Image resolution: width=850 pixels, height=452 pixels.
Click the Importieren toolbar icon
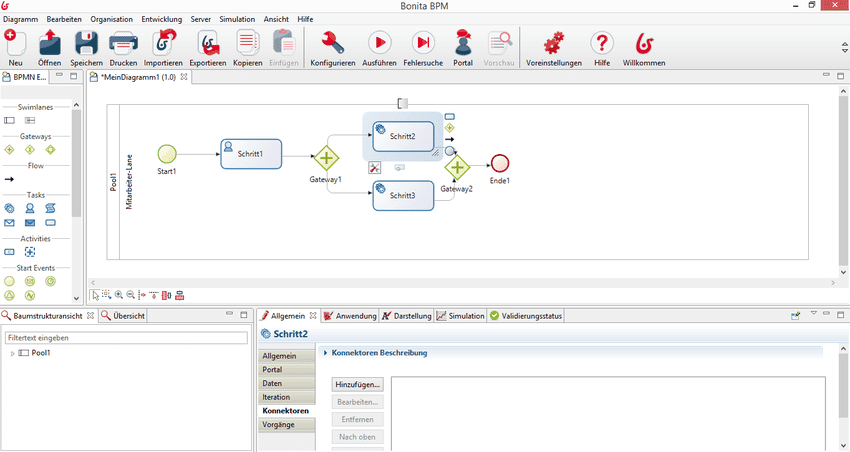[163, 43]
